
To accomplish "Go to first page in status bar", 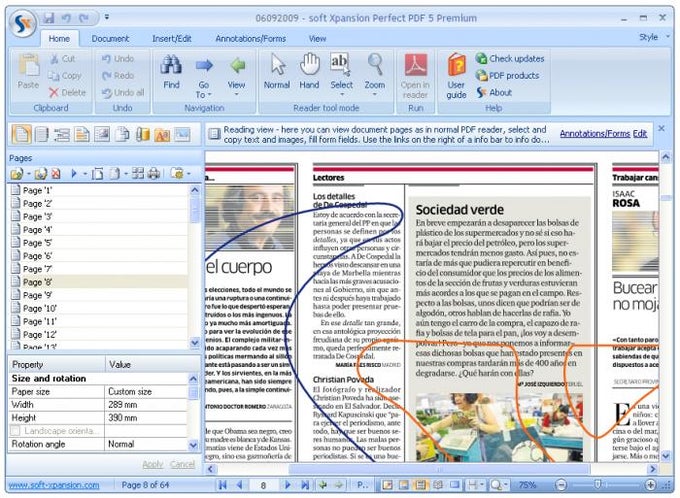I will (x=222, y=485).
